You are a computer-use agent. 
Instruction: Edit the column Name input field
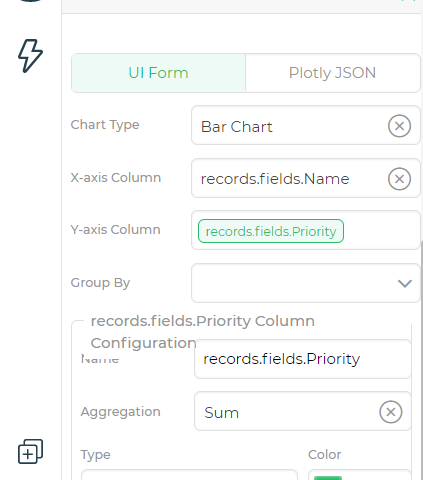pyautogui.click(x=303, y=359)
